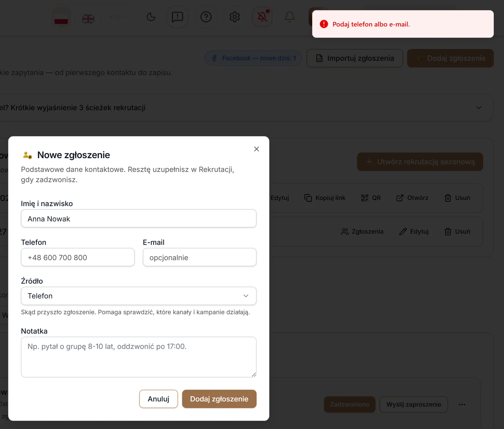Image resolution: width=504 pixels, height=429 pixels.
Task: Select the English UK flag icon
Action: click(88, 19)
